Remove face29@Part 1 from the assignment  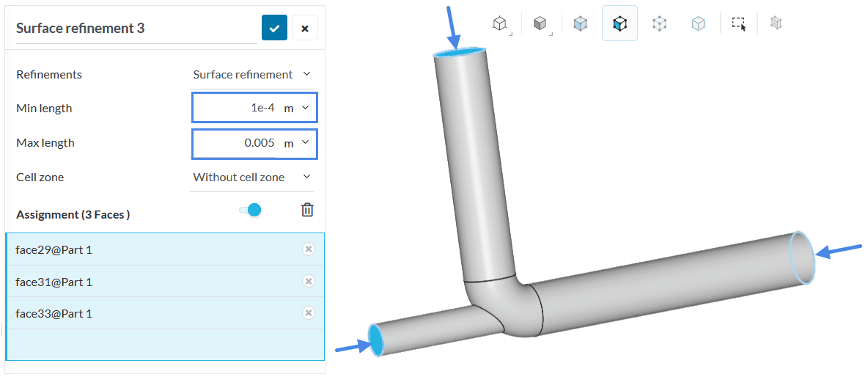tap(309, 249)
